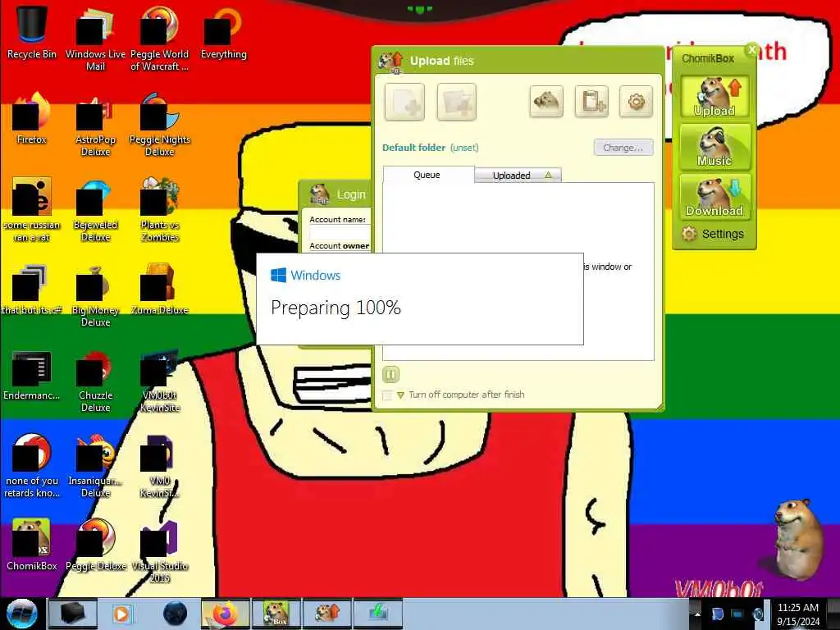Select the Firefox desktop icon
Screen dimensions: 840x630
(32, 118)
